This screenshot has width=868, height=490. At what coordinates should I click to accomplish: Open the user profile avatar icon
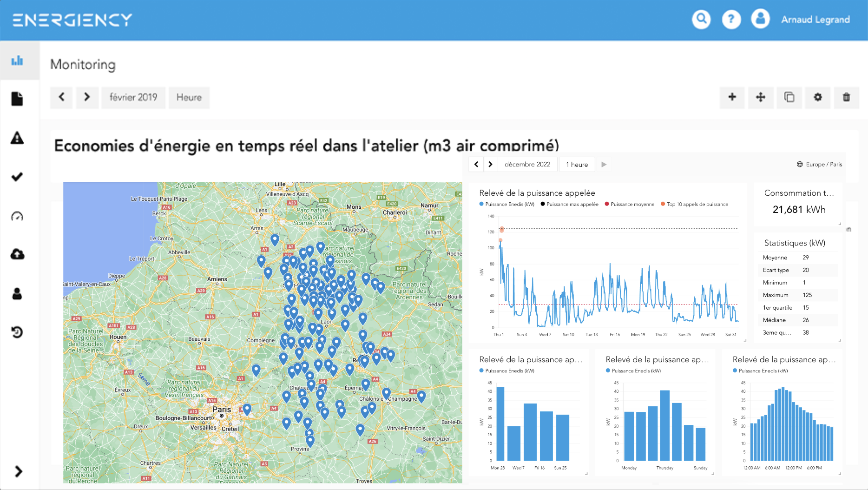760,20
